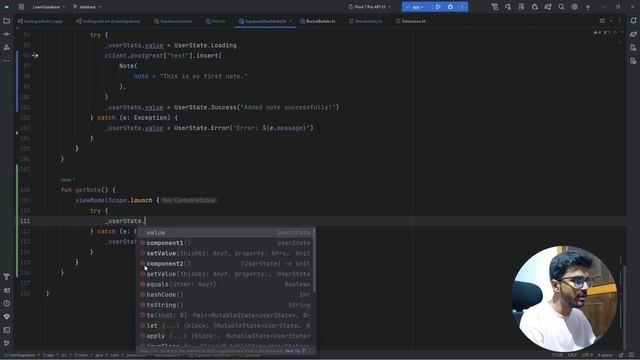Open the Project tool window folder icon
This screenshot has height=360, width=640.
(7, 21)
